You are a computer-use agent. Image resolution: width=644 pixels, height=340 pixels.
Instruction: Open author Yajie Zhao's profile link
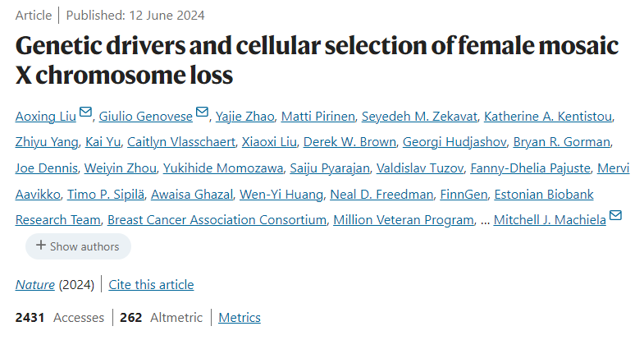(244, 117)
